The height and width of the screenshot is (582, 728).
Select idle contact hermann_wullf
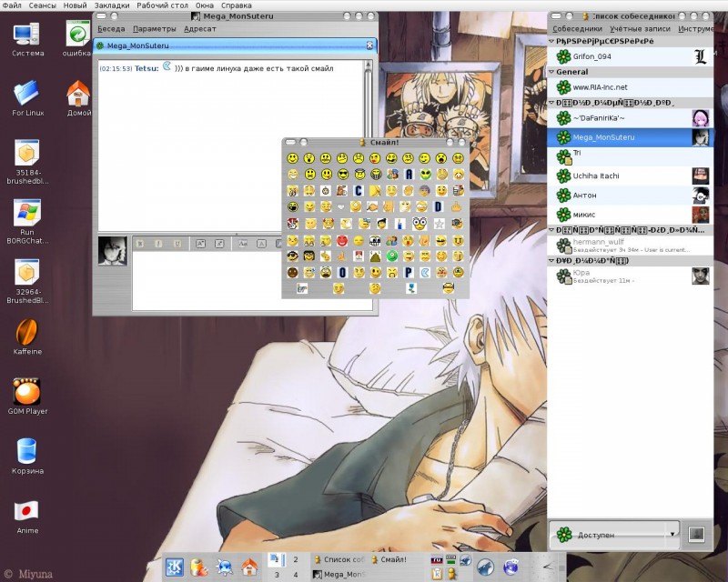tap(630, 246)
